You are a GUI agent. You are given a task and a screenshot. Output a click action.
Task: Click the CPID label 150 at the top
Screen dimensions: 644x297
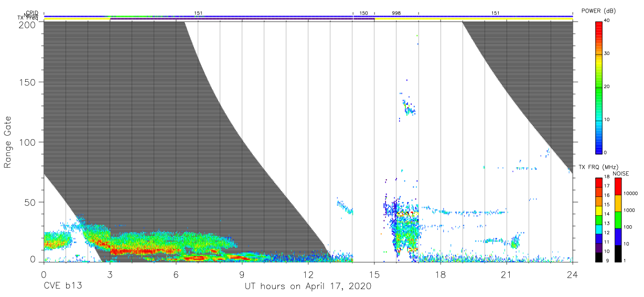363,13
